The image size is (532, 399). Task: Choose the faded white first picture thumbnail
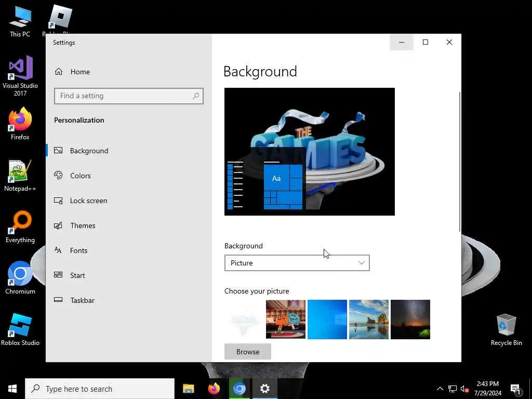pos(244,320)
